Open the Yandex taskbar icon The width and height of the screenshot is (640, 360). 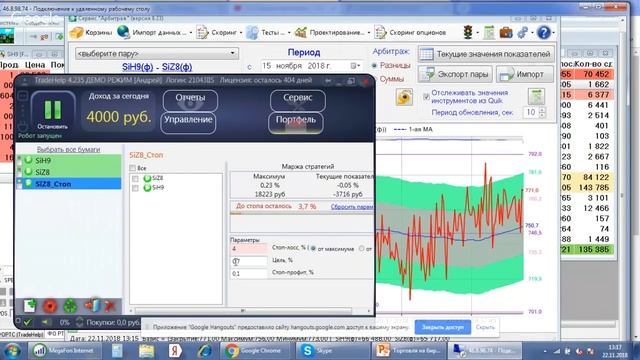pyautogui.click(x=176, y=351)
